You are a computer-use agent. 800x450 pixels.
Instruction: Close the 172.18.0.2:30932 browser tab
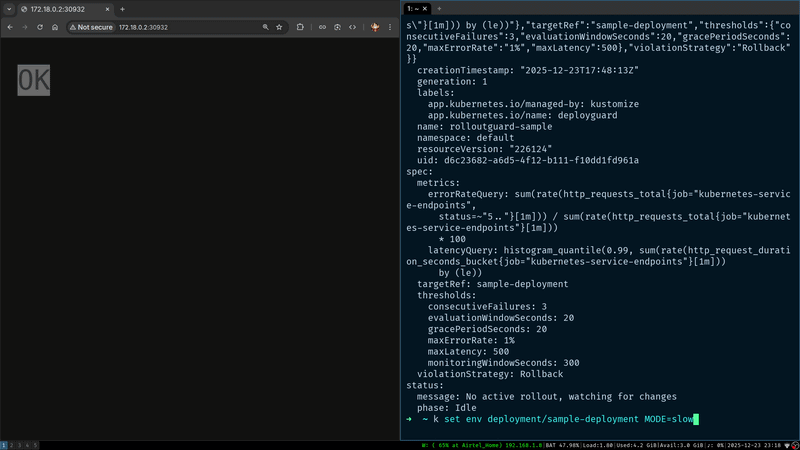107,9
